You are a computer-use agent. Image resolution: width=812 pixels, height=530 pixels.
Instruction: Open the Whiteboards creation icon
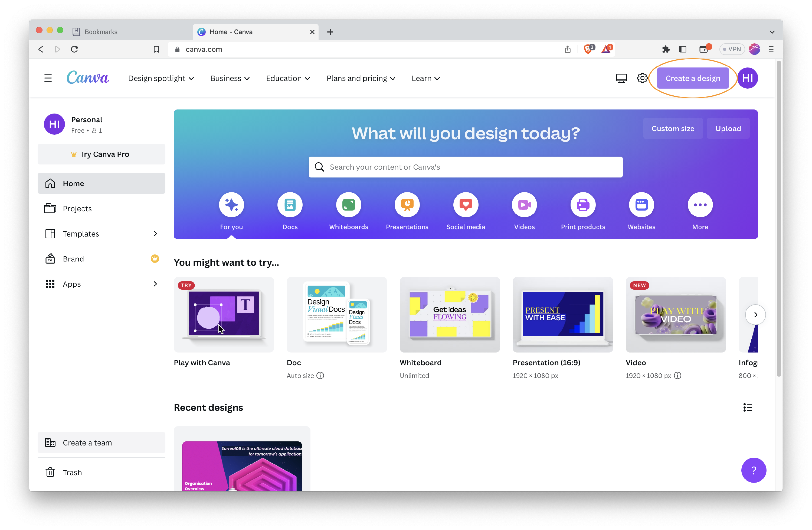coord(348,205)
